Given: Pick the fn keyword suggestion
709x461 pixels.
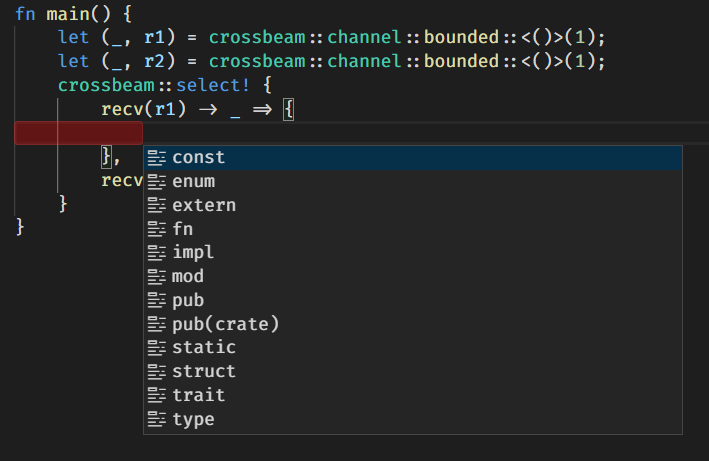Looking at the screenshot, I should [x=413, y=229].
